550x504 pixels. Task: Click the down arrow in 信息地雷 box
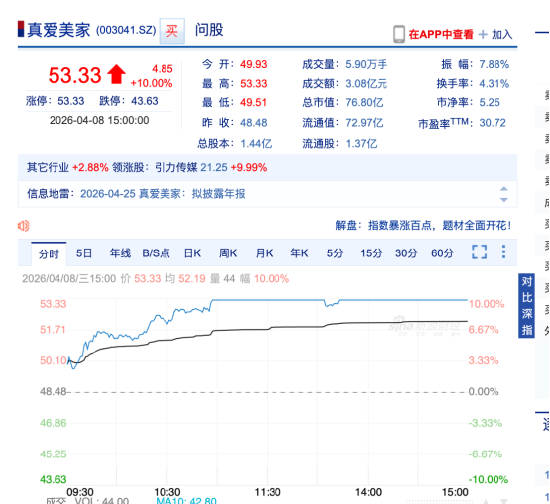pyautogui.click(x=504, y=200)
